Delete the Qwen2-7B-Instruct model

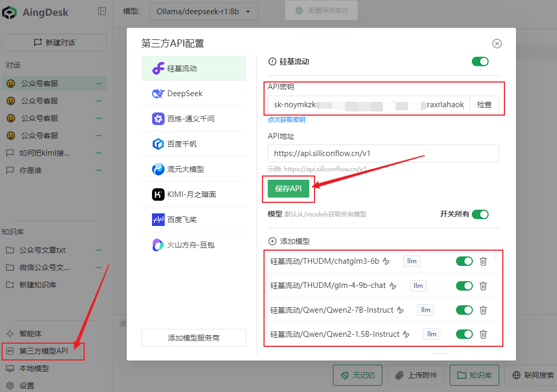tap(483, 310)
